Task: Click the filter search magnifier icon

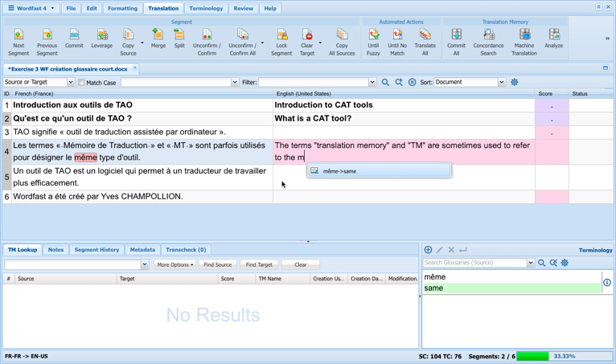Action: (x=385, y=82)
